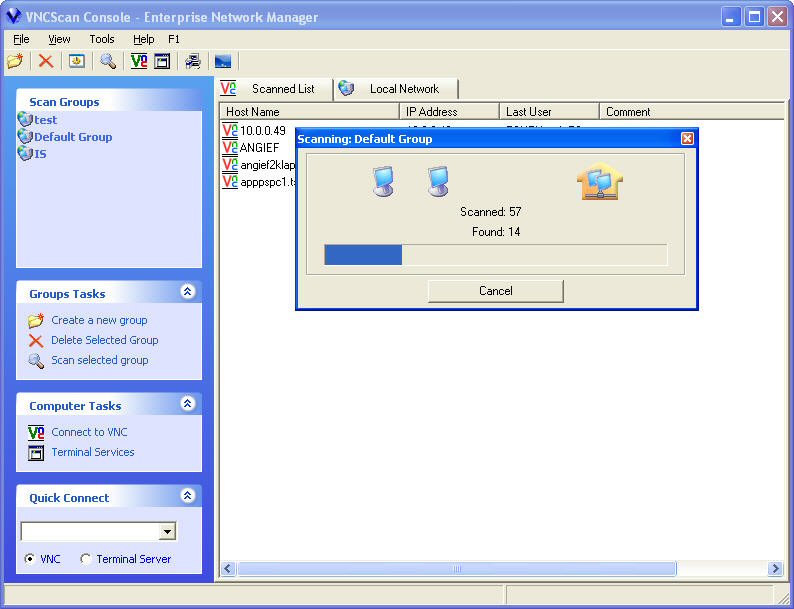Viewport: 794px width, 609px height.
Task: Open the Quick Connect dropdown arrow
Action: point(167,532)
